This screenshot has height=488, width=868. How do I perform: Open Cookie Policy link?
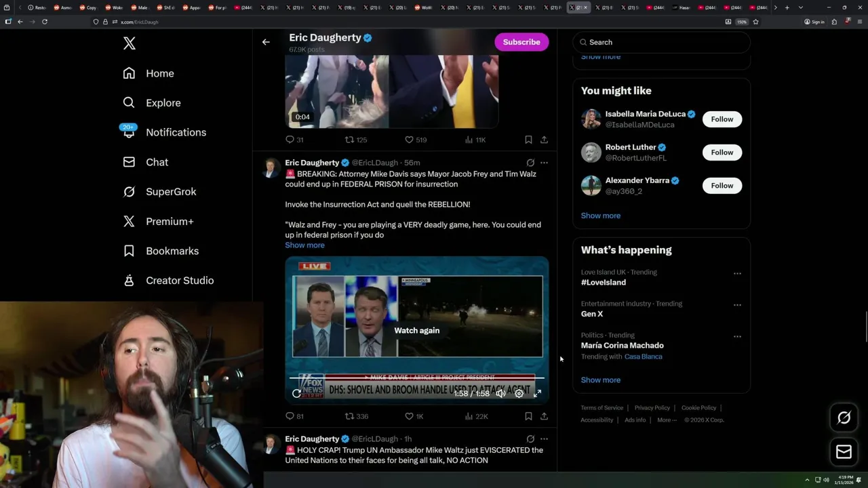point(699,408)
